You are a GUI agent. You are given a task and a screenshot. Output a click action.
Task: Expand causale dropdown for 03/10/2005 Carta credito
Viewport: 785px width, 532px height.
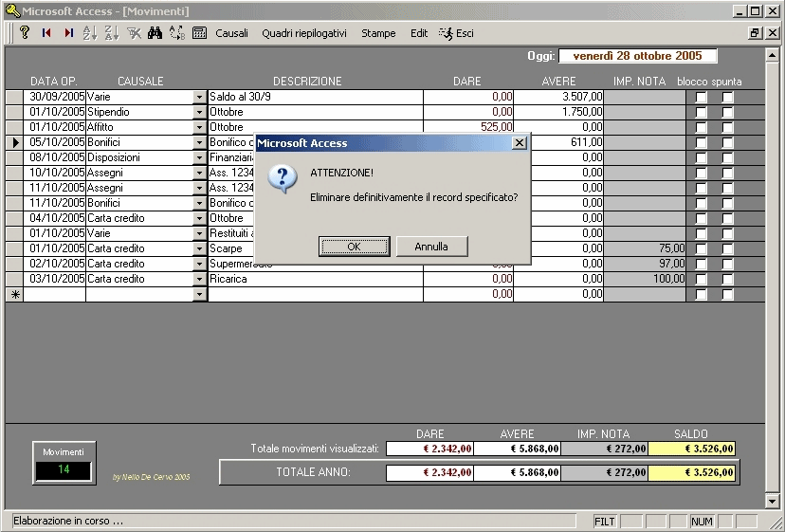[x=199, y=279]
